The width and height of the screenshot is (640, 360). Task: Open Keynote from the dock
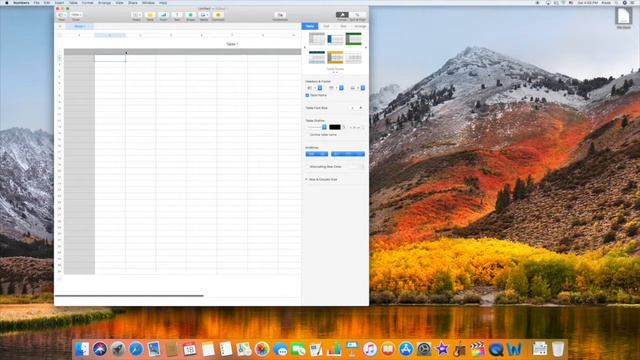[x=352, y=349]
